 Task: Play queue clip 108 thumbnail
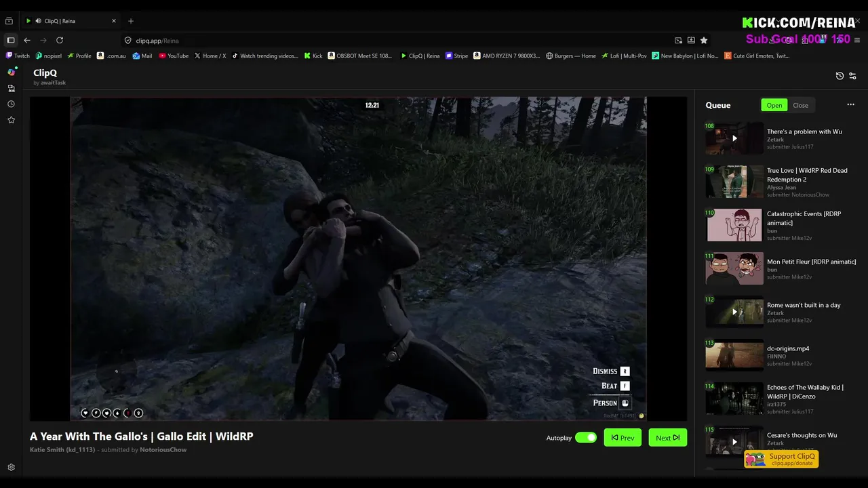(x=734, y=138)
